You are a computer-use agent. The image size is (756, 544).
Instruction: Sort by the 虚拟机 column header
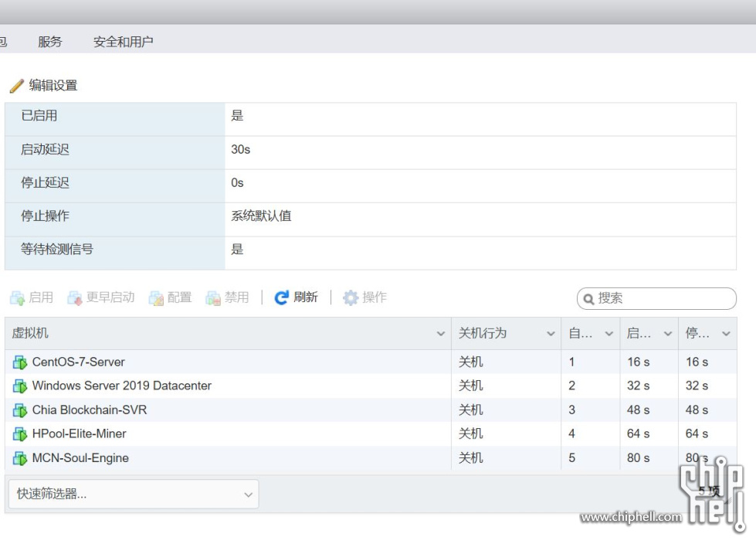tap(30, 333)
